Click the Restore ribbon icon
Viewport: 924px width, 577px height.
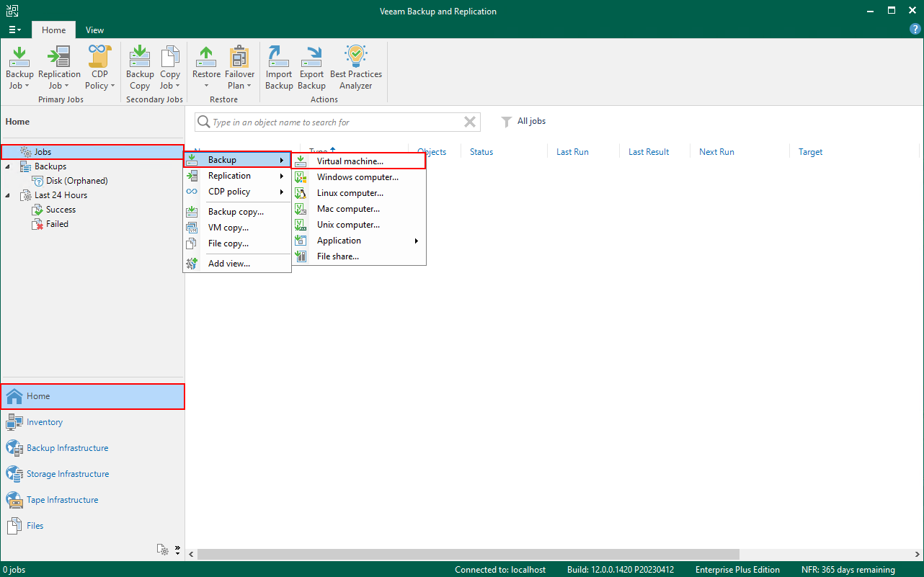(x=206, y=56)
